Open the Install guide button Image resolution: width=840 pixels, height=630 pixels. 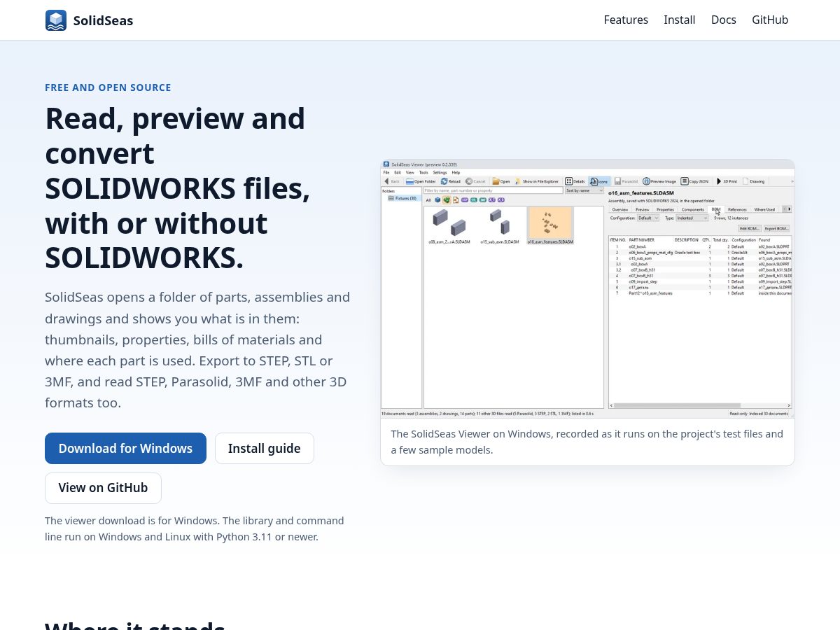pos(265,448)
